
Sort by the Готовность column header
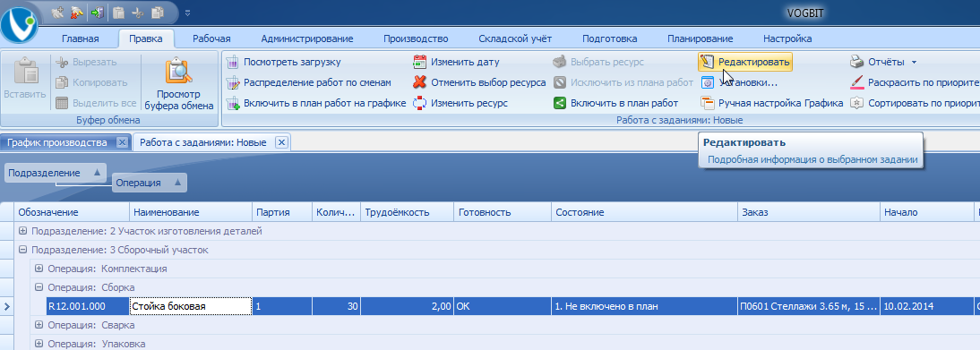click(x=503, y=212)
